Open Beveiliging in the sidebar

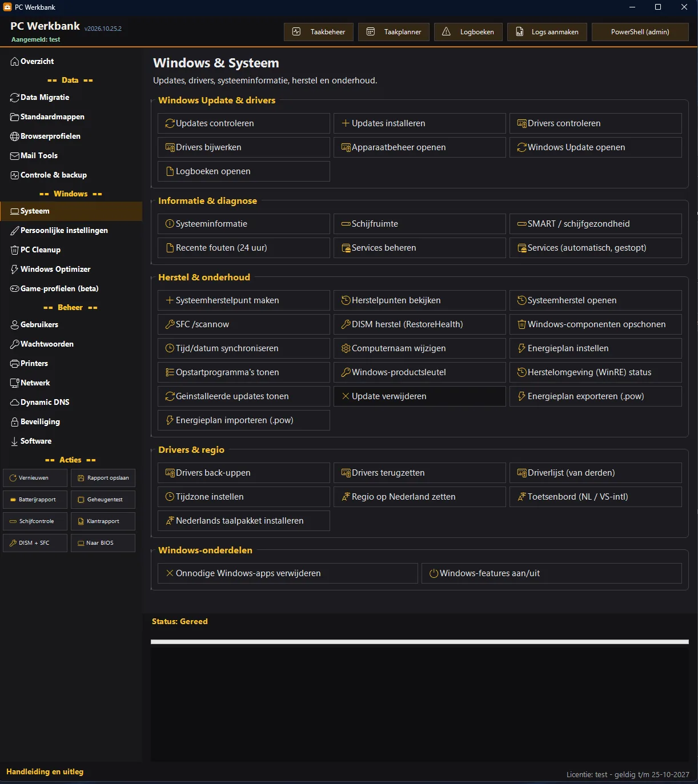tap(71, 421)
